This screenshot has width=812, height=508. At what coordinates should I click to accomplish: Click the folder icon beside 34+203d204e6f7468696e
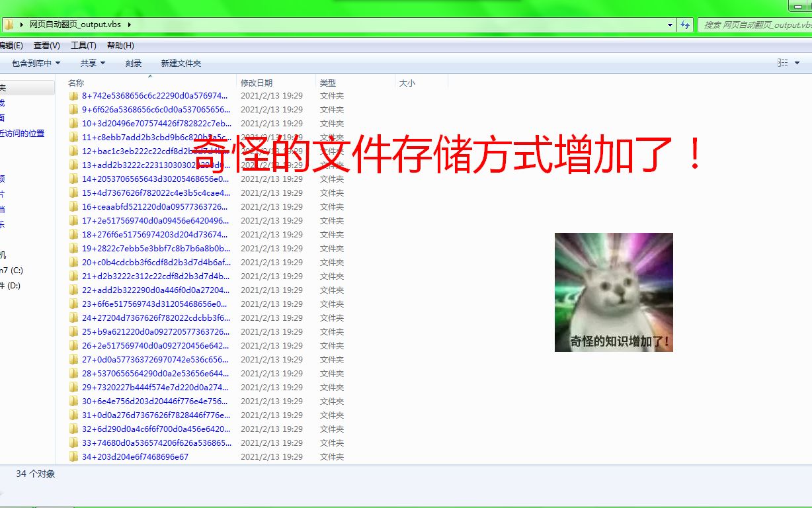click(x=73, y=456)
